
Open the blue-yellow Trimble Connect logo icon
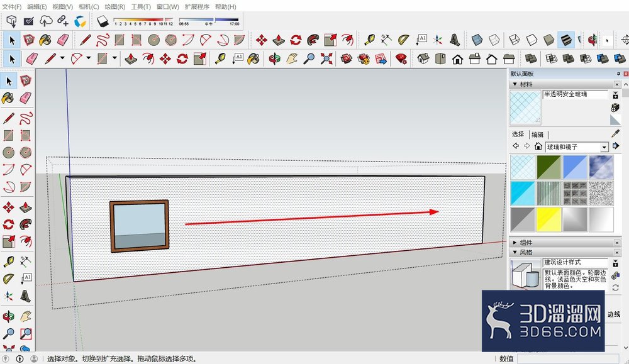click(x=80, y=21)
